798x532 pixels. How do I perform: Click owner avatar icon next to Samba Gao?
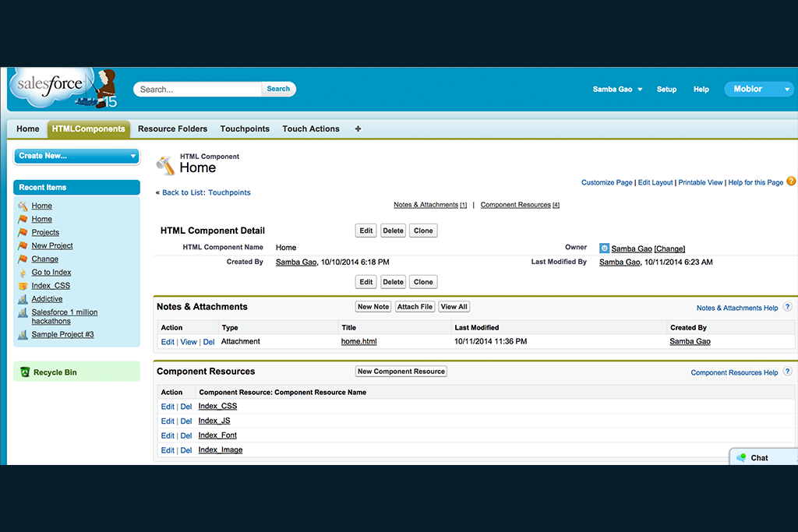coord(604,248)
